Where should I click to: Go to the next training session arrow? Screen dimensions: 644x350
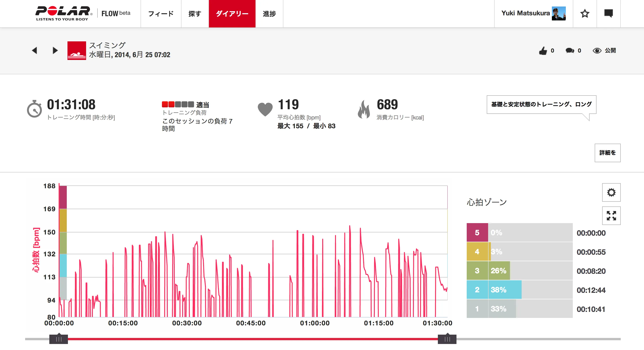pos(55,50)
